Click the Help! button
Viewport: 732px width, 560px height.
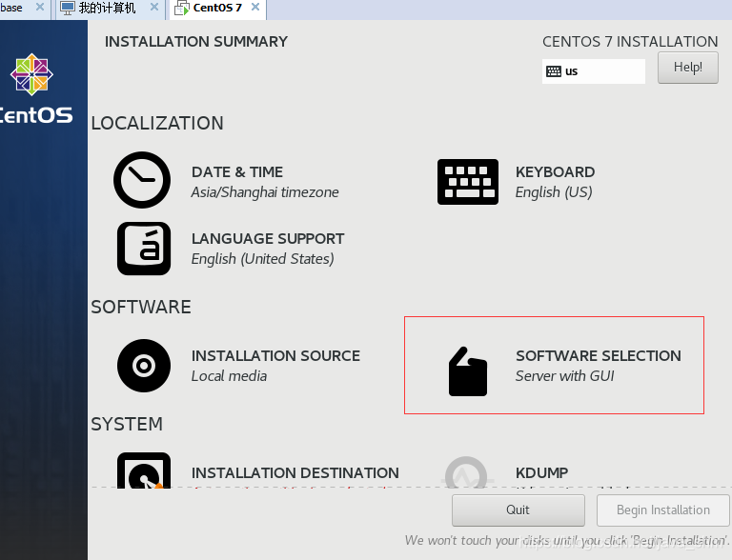click(x=687, y=68)
